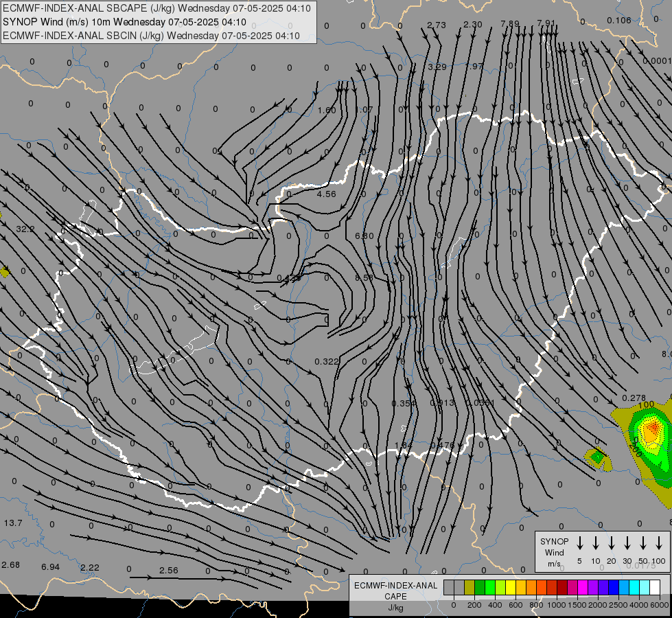Viewport: 672px width, 618px height.
Task: Select the pure blue CAPE legend swatch
Action: tap(613, 588)
